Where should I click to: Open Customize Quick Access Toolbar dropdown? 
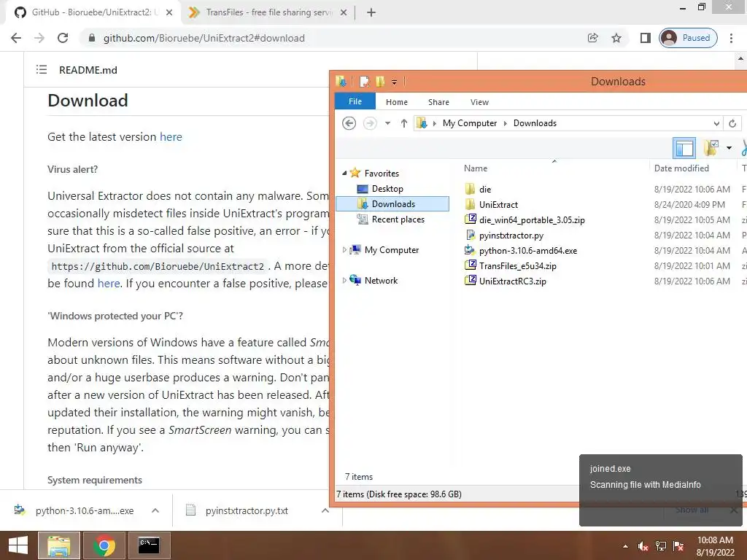click(x=394, y=82)
